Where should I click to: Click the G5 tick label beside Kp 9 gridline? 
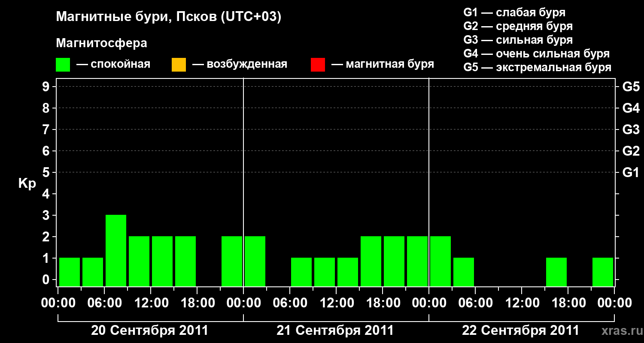(631, 87)
